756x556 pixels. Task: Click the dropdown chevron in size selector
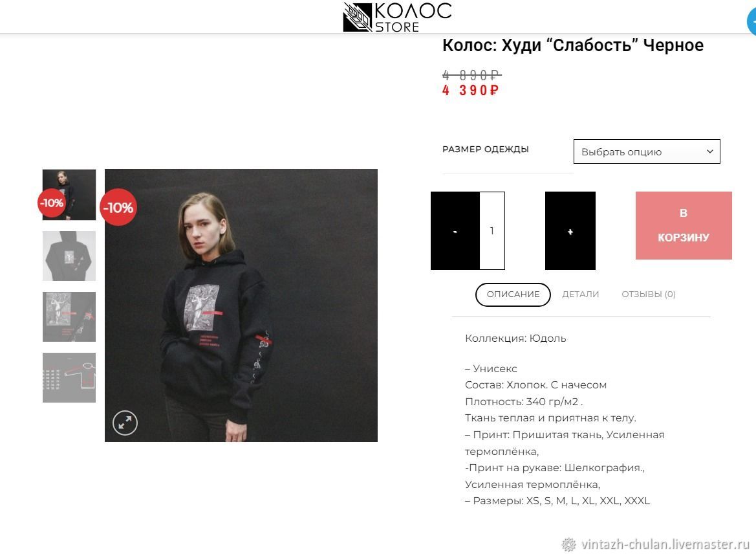pyautogui.click(x=709, y=151)
